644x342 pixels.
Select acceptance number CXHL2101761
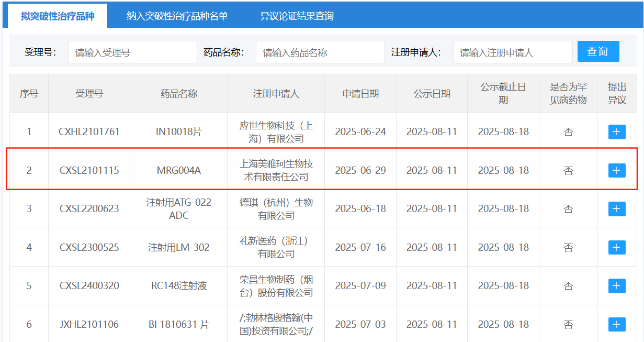coord(89,132)
